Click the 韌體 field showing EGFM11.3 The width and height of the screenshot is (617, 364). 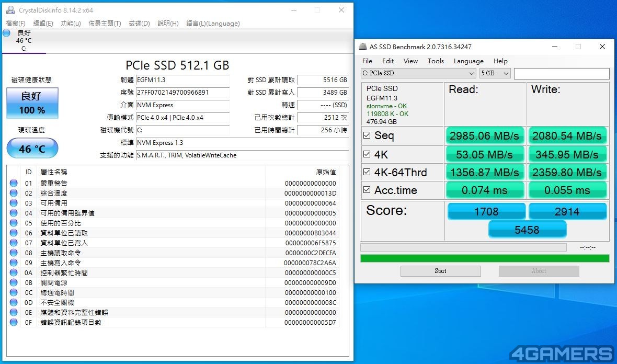click(x=182, y=80)
